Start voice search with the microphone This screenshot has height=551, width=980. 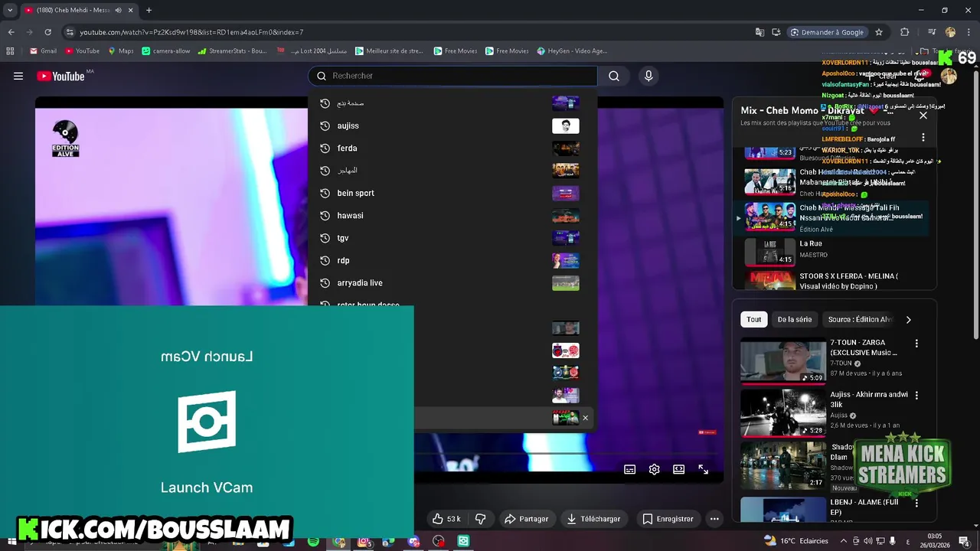click(648, 76)
